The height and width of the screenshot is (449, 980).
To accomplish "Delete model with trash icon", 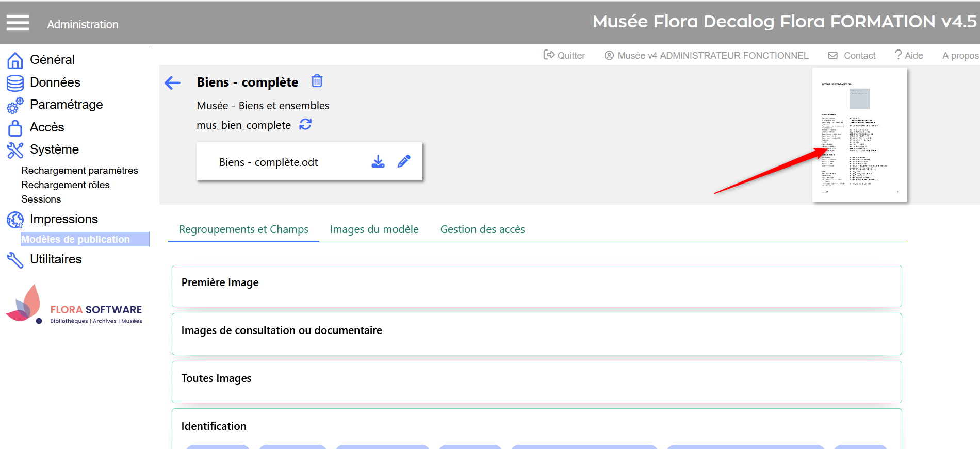I will point(317,81).
